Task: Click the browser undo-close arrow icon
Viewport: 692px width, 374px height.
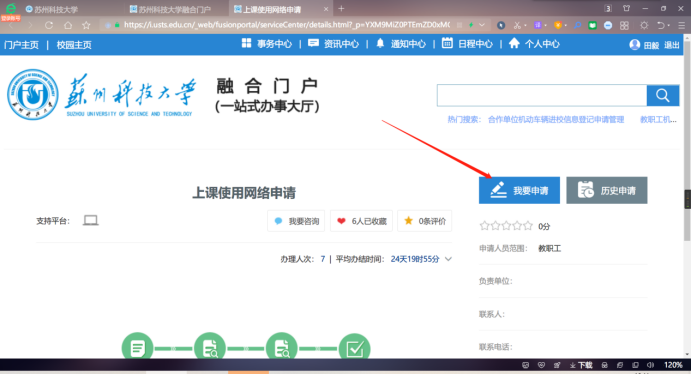Action: [661, 26]
